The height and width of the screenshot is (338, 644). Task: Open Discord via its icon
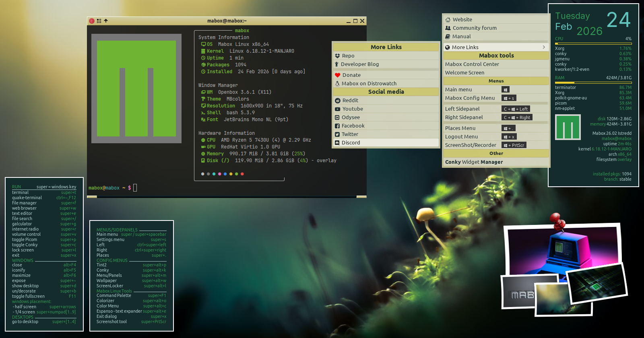pos(337,143)
